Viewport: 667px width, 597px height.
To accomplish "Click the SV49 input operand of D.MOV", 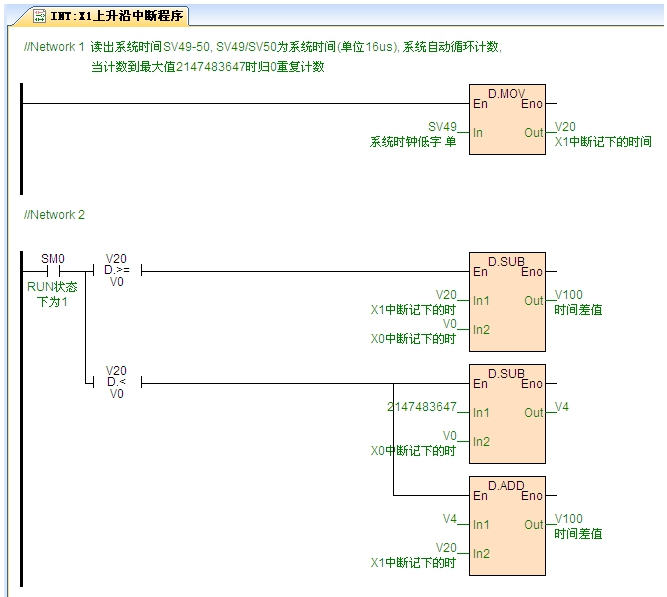I will 441,127.
